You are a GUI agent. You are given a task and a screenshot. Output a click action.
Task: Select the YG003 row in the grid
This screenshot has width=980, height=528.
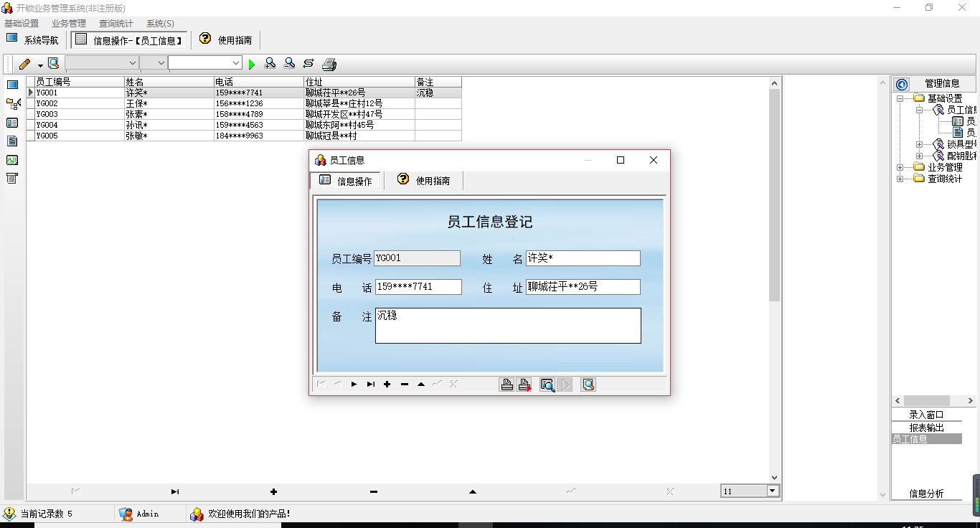[x=244, y=114]
